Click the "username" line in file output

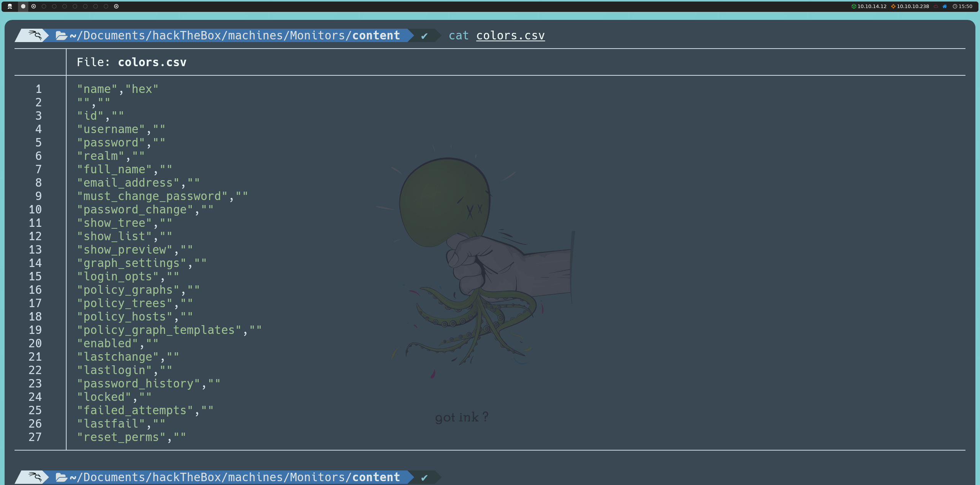tap(121, 129)
